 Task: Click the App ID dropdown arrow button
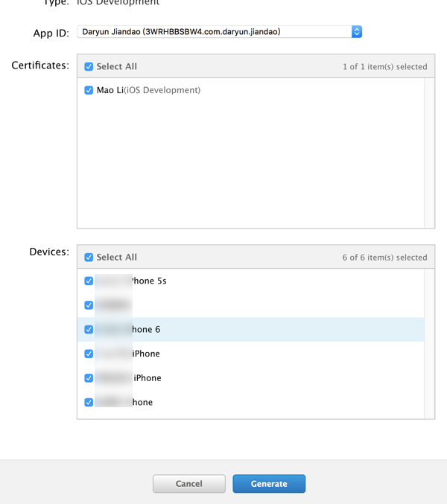tap(356, 32)
